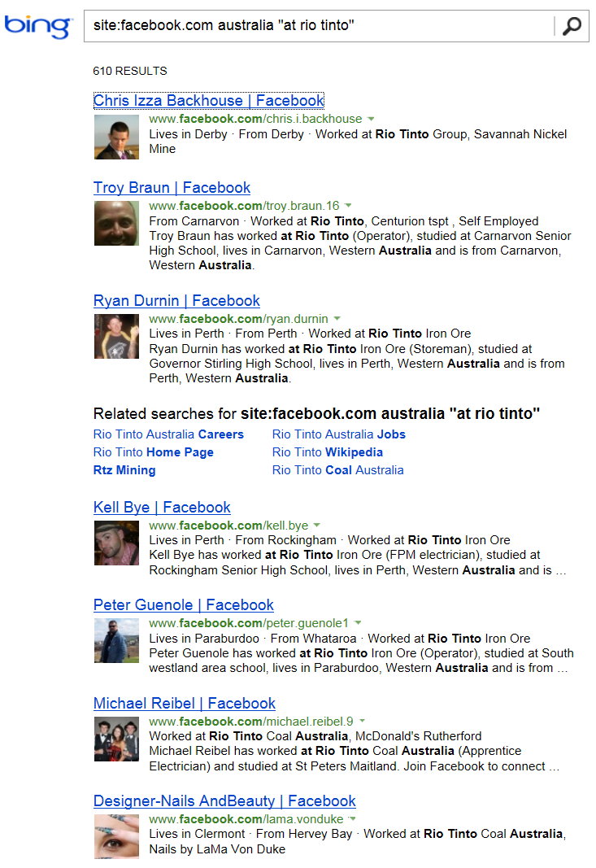The height and width of the screenshot is (868, 596).
Task: Open Designer-Nails AndBeauty Facebook result
Action: click(x=224, y=801)
